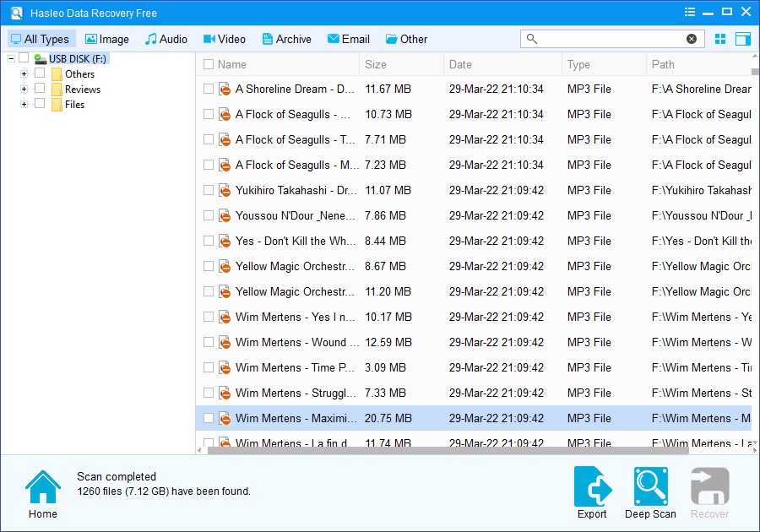Image resolution: width=760 pixels, height=532 pixels.
Task: Select the 7.71 MB A Flock of Seagulls row
Action: (474, 139)
